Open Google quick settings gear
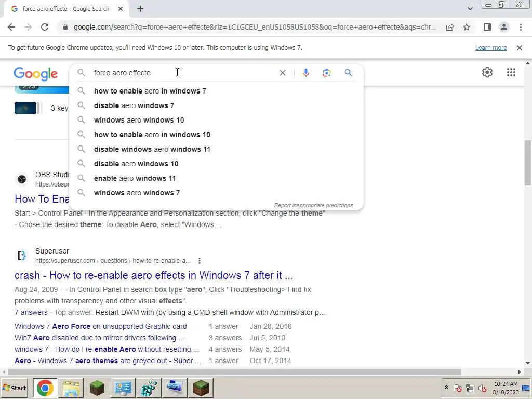The height and width of the screenshot is (399, 532). click(x=487, y=72)
